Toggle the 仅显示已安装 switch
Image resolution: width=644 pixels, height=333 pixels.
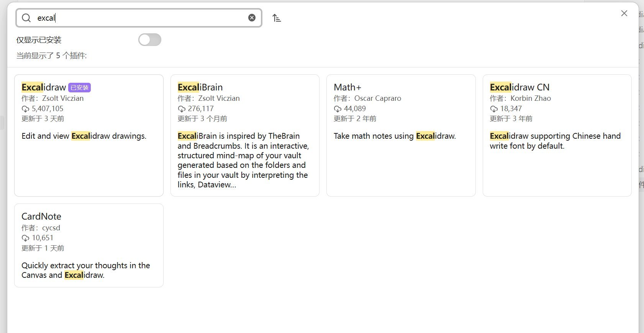point(150,40)
